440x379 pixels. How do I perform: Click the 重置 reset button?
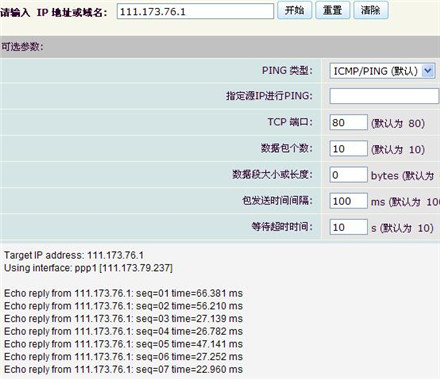click(x=333, y=10)
